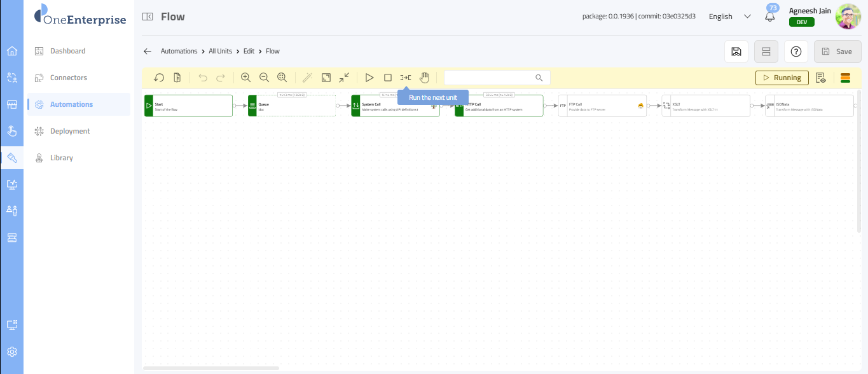
Task: Click the flow search input field
Action: click(x=490, y=78)
